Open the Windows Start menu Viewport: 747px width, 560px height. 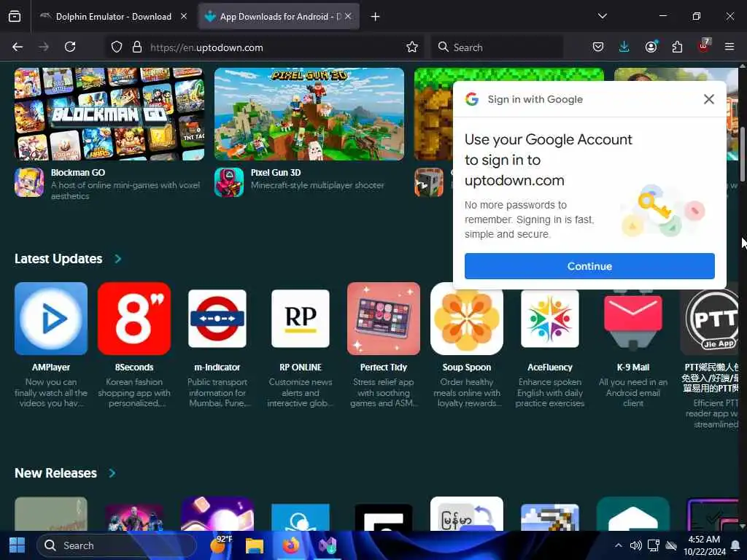[18, 545]
